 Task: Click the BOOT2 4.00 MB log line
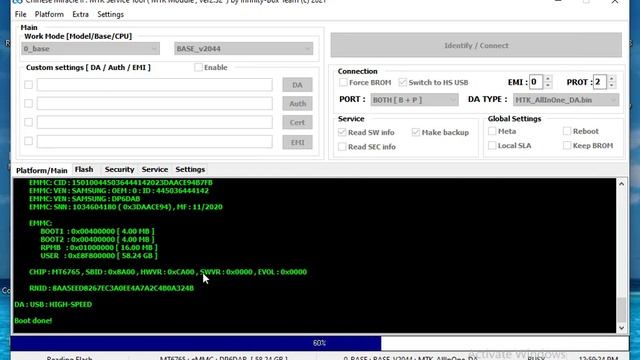[x=97, y=239]
